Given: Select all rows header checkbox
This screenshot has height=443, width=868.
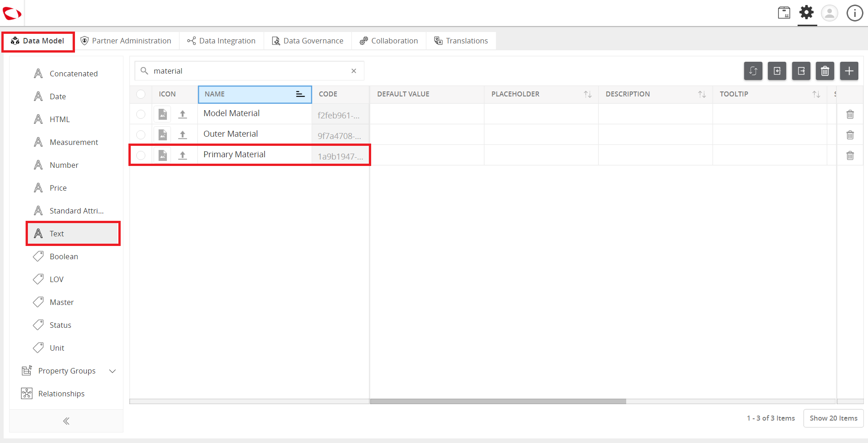Looking at the screenshot, I should 141,94.
